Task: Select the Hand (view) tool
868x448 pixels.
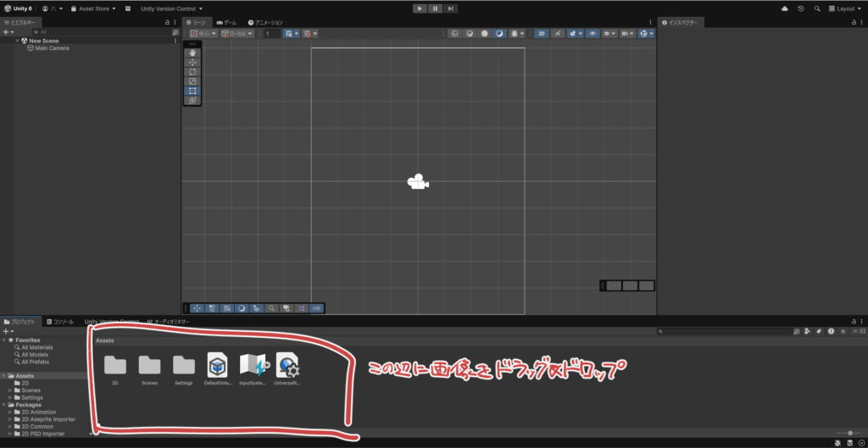Action: point(192,53)
